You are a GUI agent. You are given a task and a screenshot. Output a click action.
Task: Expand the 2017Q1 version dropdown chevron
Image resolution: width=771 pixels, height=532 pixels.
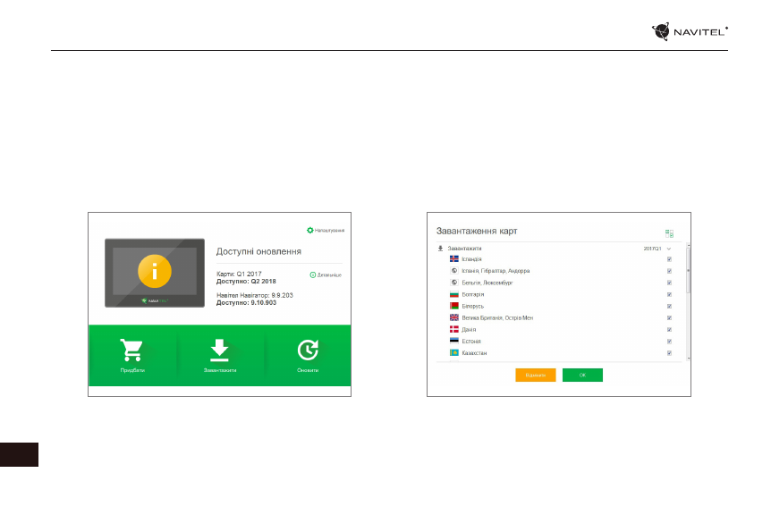click(x=668, y=248)
